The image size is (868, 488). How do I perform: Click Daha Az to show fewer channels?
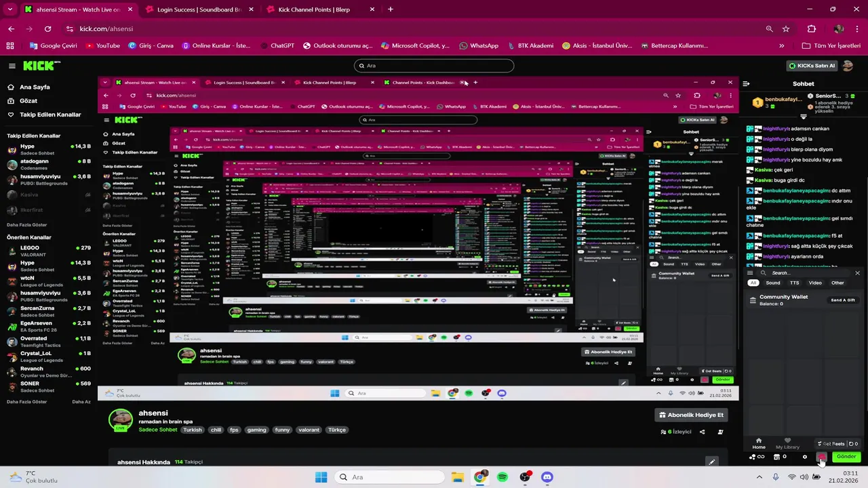(x=81, y=401)
